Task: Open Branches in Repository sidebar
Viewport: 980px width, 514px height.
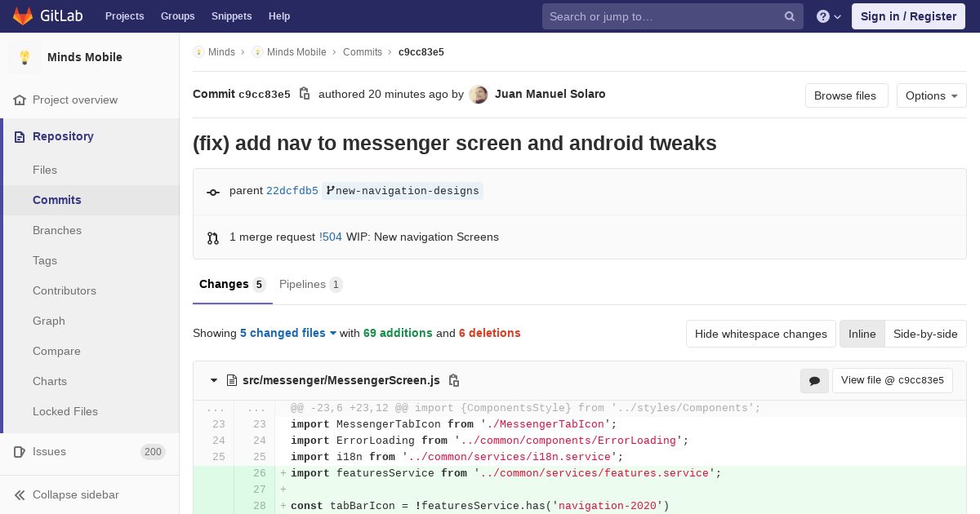Action: (57, 230)
